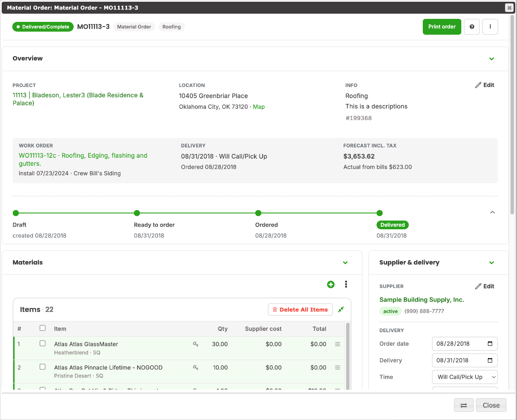Click the Print order button
The image size is (517, 420).
[442, 27]
